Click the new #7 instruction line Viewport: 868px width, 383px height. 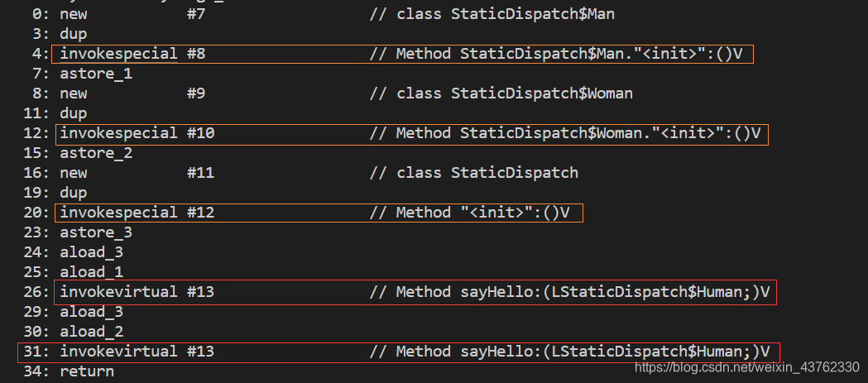(132, 14)
